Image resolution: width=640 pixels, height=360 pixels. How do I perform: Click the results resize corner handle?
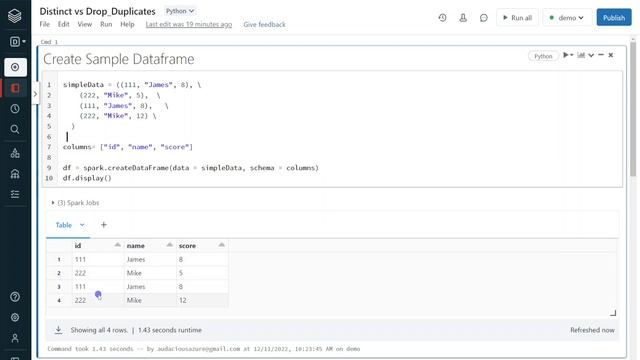[613, 313]
